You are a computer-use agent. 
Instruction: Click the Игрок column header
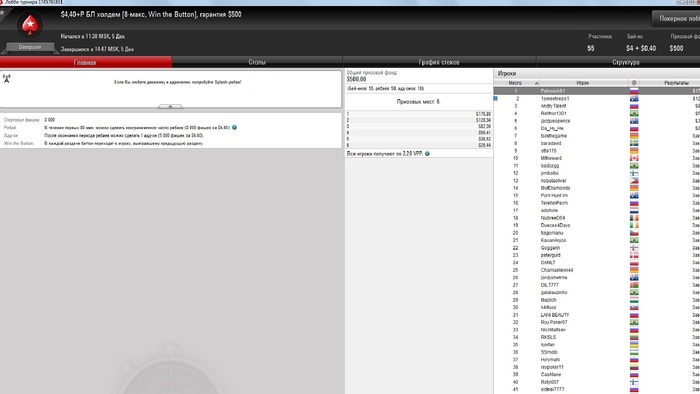pos(583,83)
